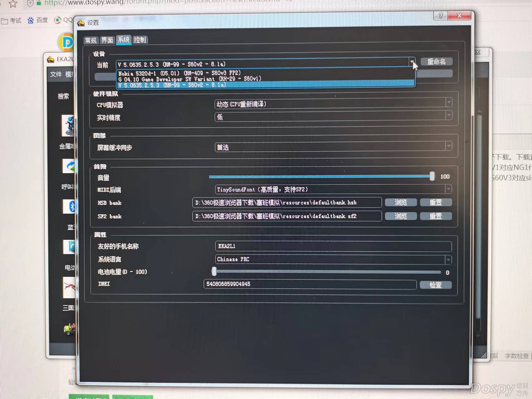Screen dimensions: 532x399
Task: Collapse the current device dropdown arrow
Action: click(412, 62)
